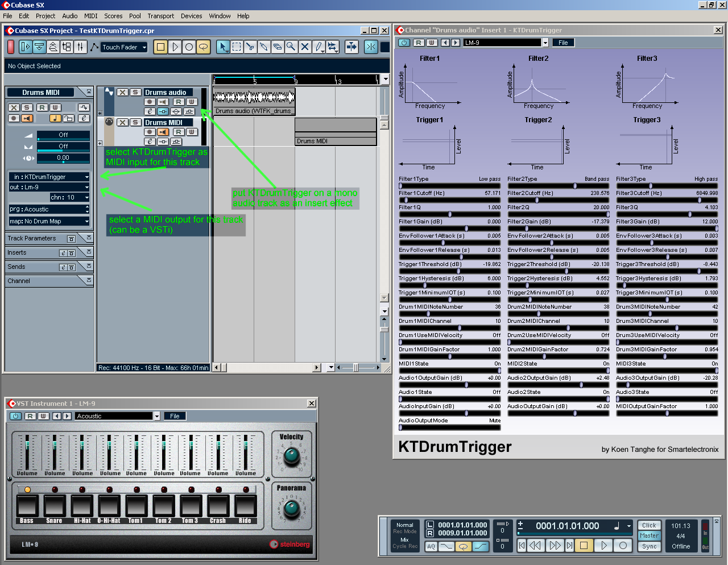Toggle the project toolbar Cycle button

click(x=203, y=47)
